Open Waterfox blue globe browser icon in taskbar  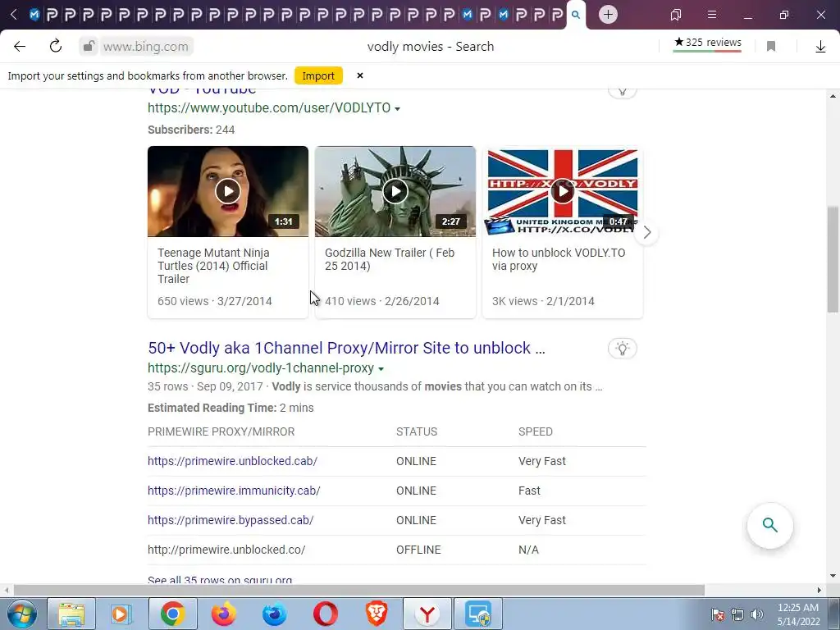point(274,614)
